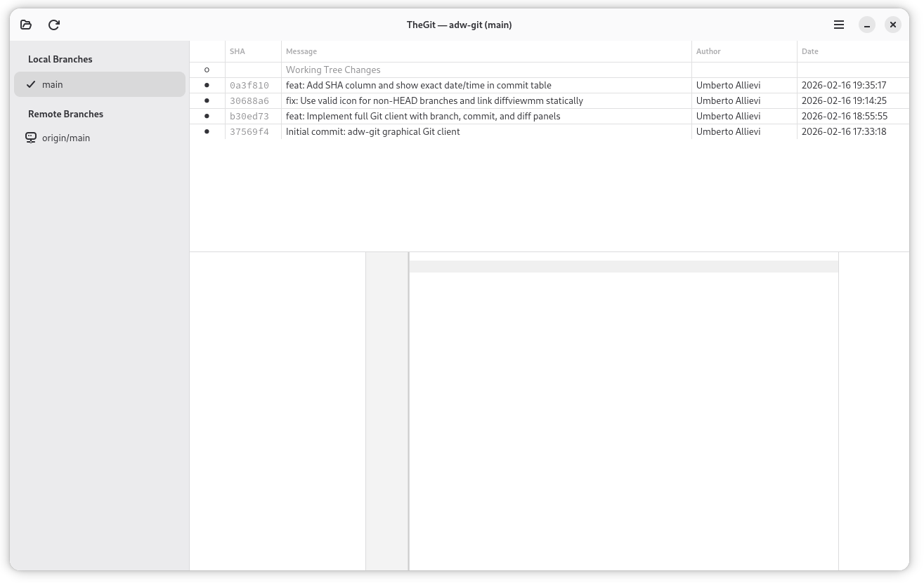Click the graph dot for commit 37569f4

point(207,131)
